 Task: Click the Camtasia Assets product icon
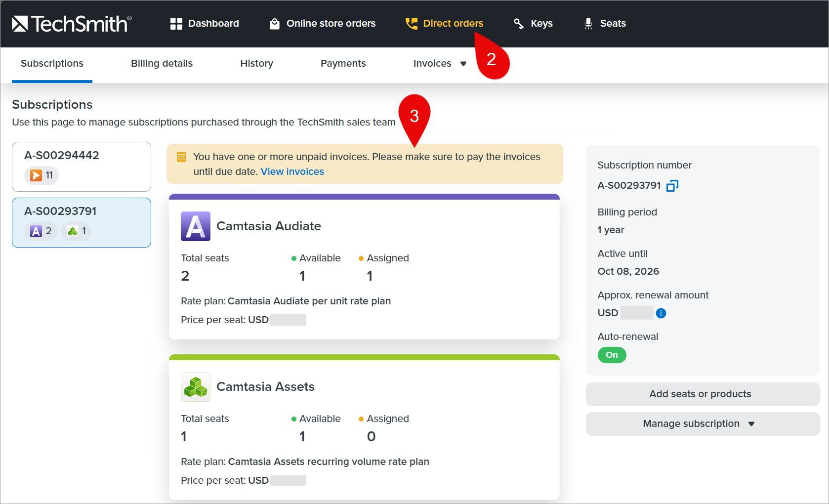click(196, 387)
